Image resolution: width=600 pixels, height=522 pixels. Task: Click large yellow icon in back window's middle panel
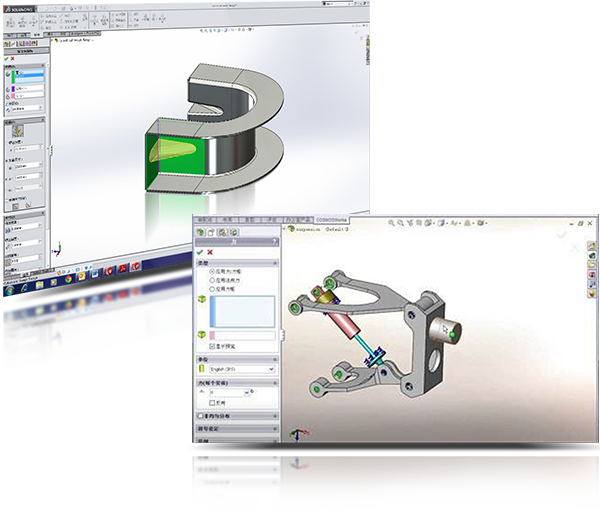coord(18,130)
